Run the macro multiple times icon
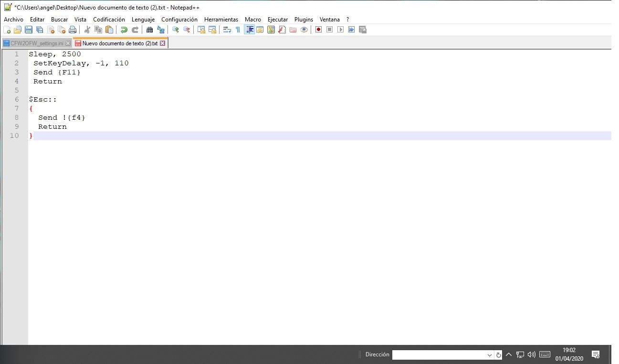 coord(351,30)
